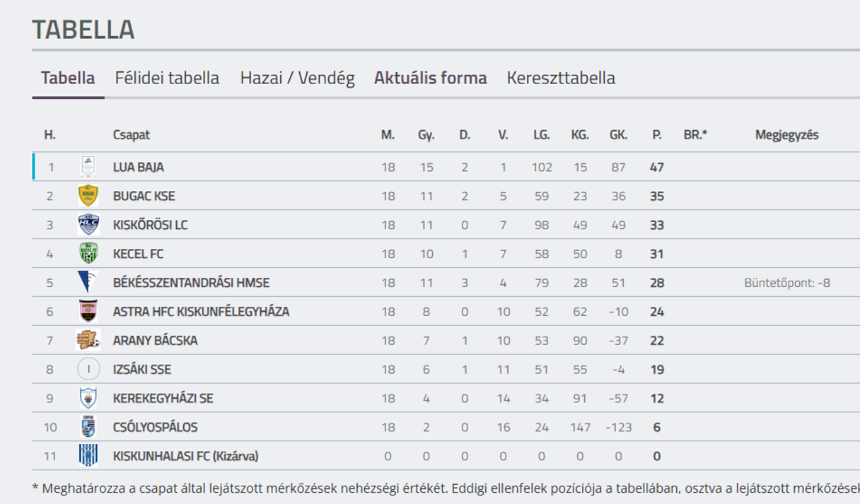This screenshot has width=860, height=504.
Task: Switch to the Félidei tabella tab
Action: [167, 78]
